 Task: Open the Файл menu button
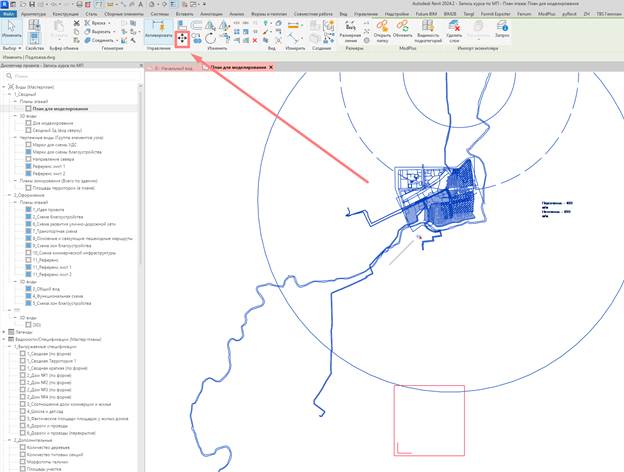tap(8, 14)
